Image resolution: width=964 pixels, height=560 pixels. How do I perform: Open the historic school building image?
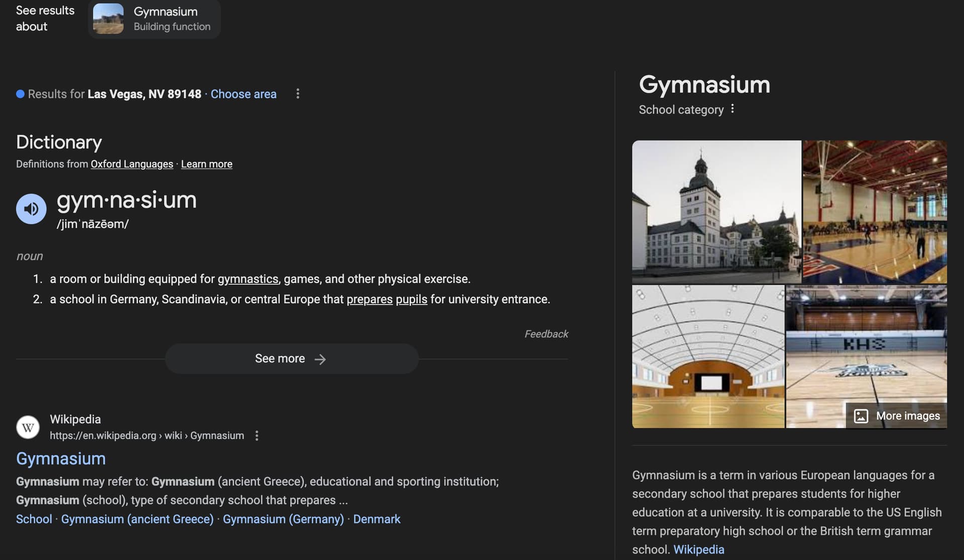(x=716, y=212)
